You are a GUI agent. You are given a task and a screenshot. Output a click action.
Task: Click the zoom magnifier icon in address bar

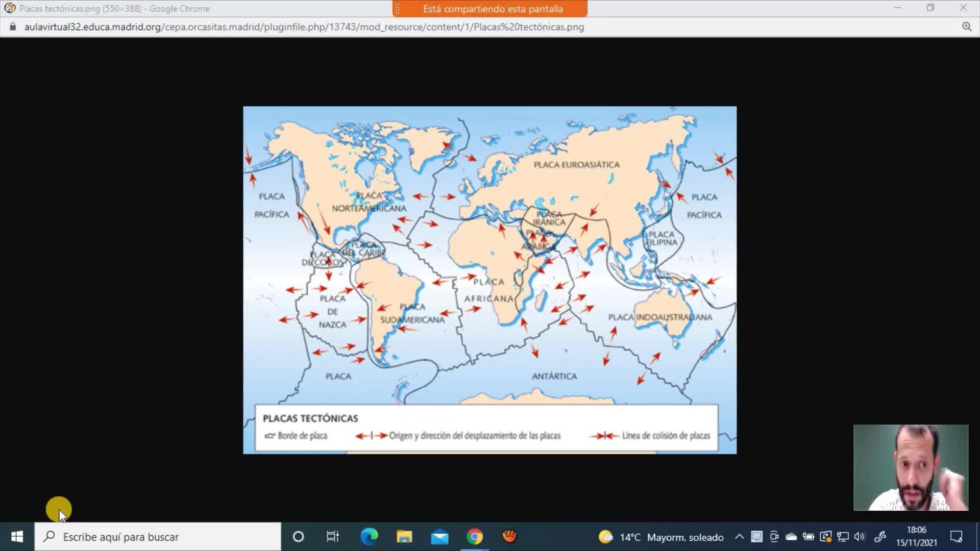pyautogui.click(x=966, y=27)
